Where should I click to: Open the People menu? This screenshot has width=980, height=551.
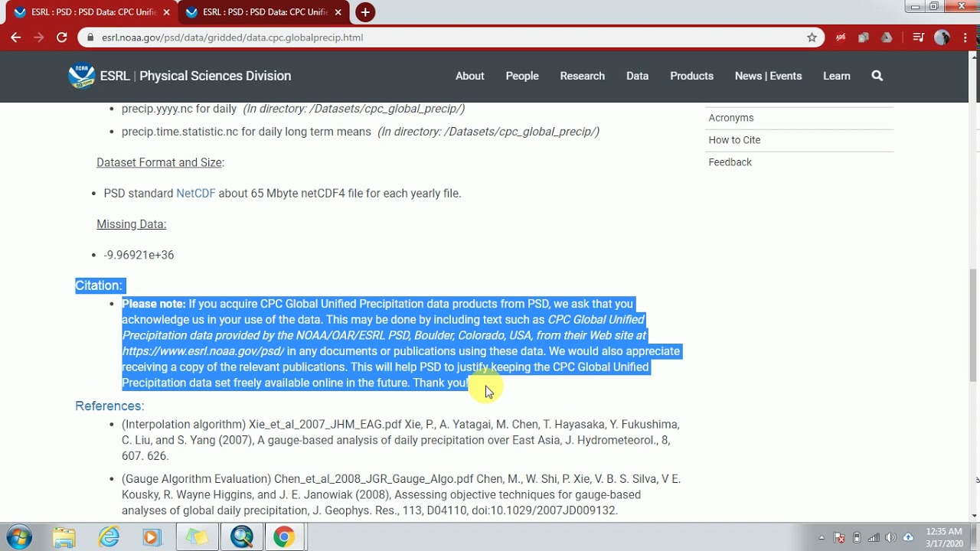pyautogui.click(x=522, y=76)
